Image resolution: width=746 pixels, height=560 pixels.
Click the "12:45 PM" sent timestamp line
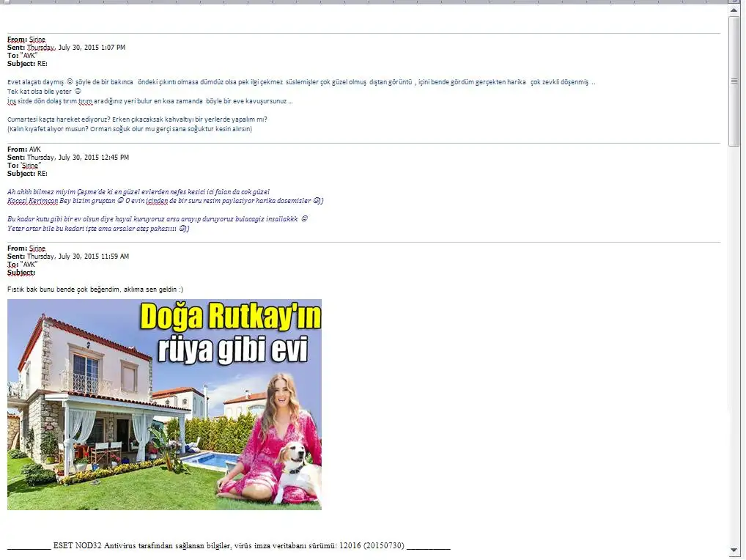(x=69, y=158)
